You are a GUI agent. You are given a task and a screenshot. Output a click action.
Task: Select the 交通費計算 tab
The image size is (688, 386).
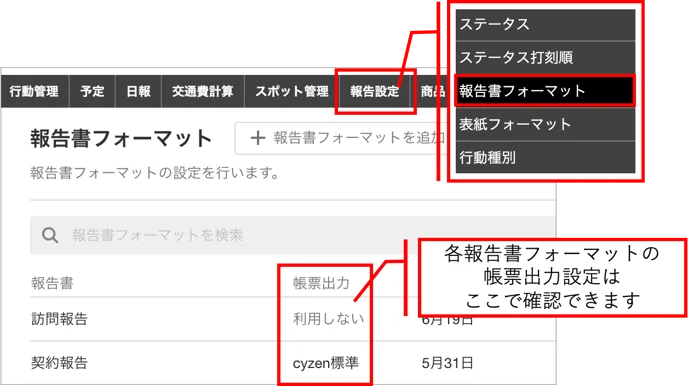[203, 91]
